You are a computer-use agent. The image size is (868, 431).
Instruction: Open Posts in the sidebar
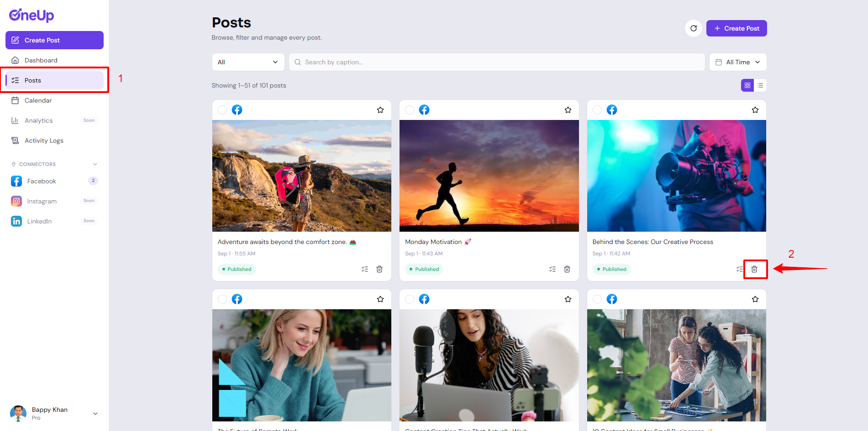tap(54, 80)
